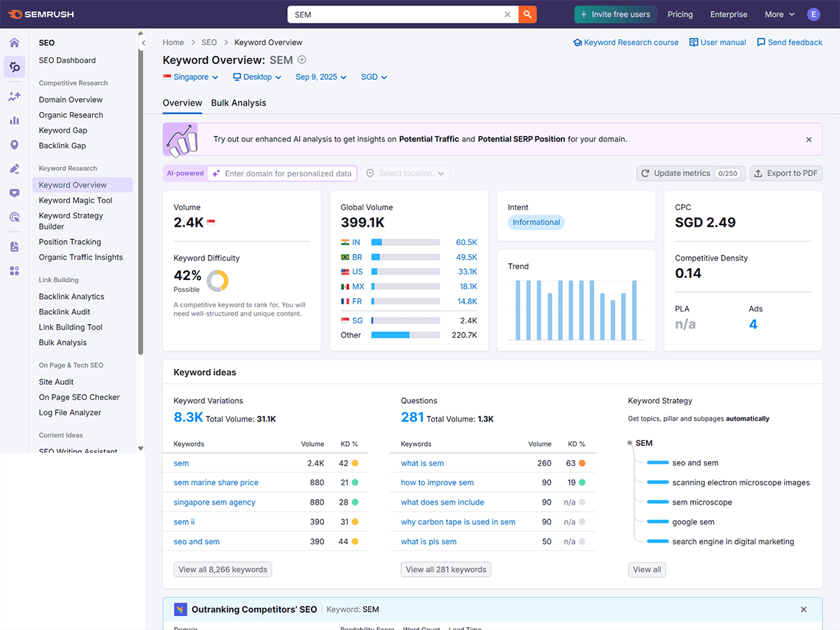The image size is (840, 630).
Task: Open the Local location-pin icon in the sidebar
Action: click(x=14, y=144)
